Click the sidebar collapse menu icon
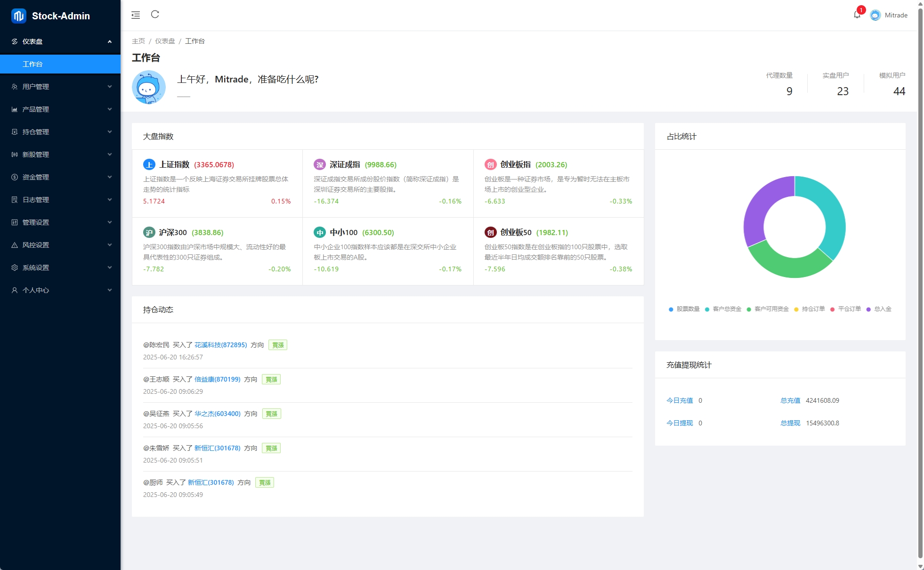This screenshot has height=570, width=924. tap(136, 15)
